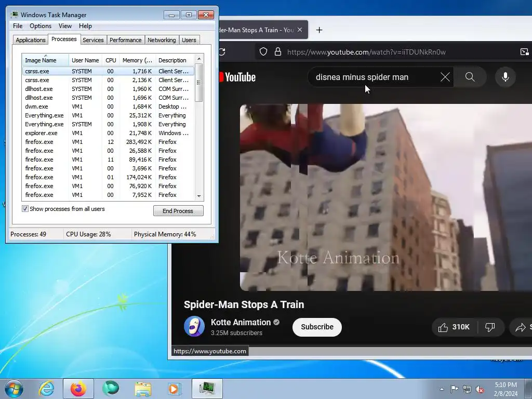Click the network tray icon
Screen dimensions: 532x399
point(467,389)
